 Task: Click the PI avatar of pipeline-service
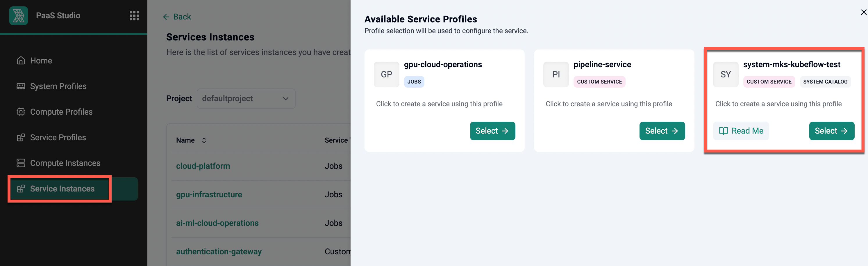556,75
